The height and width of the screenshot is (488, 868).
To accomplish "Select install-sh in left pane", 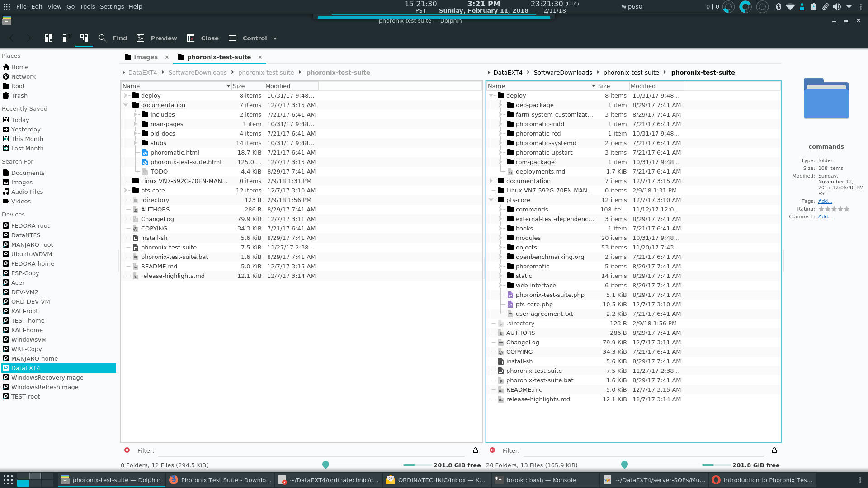I will [154, 238].
